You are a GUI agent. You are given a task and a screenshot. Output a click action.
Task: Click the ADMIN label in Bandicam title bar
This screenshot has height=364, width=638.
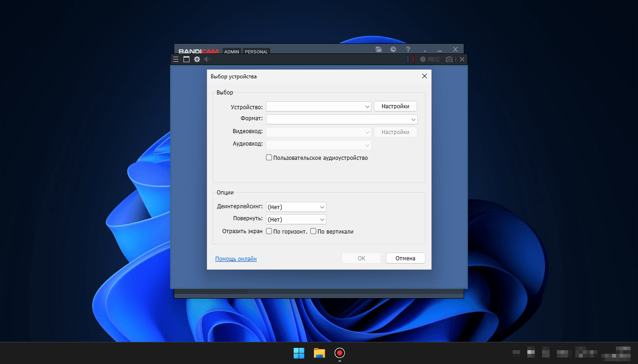pyautogui.click(x=232, y=52)
